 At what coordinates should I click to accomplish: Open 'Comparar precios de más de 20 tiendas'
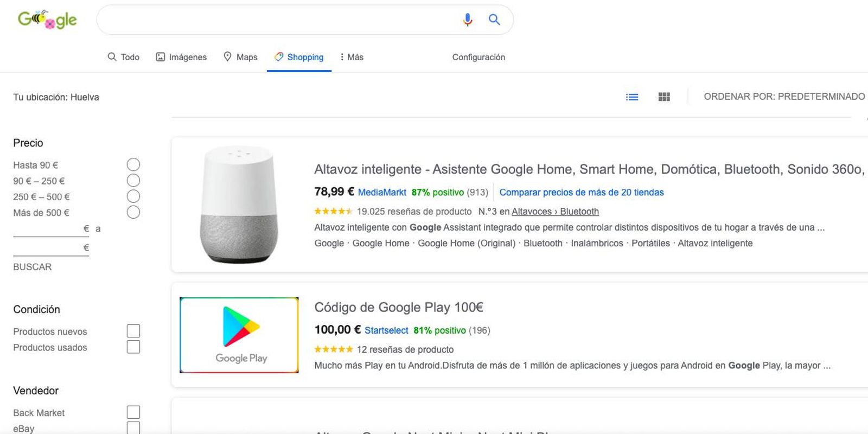[582, 192]
